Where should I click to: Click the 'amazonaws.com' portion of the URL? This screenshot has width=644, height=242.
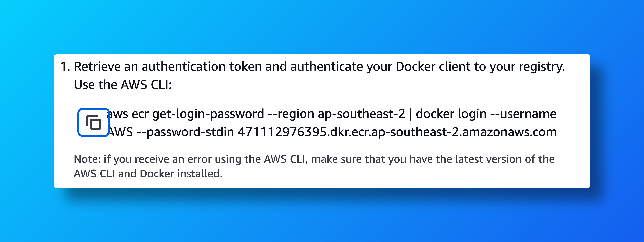pos(510,132)
